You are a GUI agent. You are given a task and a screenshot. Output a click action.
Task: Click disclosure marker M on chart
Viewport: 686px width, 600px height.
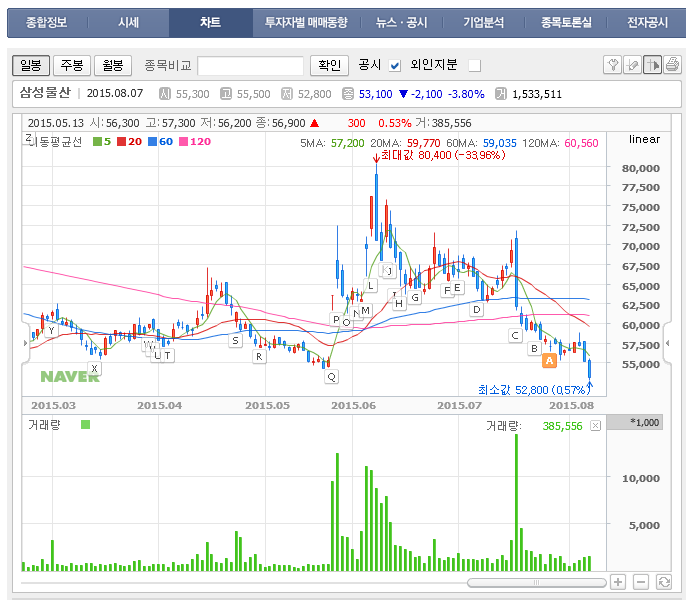[366, 310]
